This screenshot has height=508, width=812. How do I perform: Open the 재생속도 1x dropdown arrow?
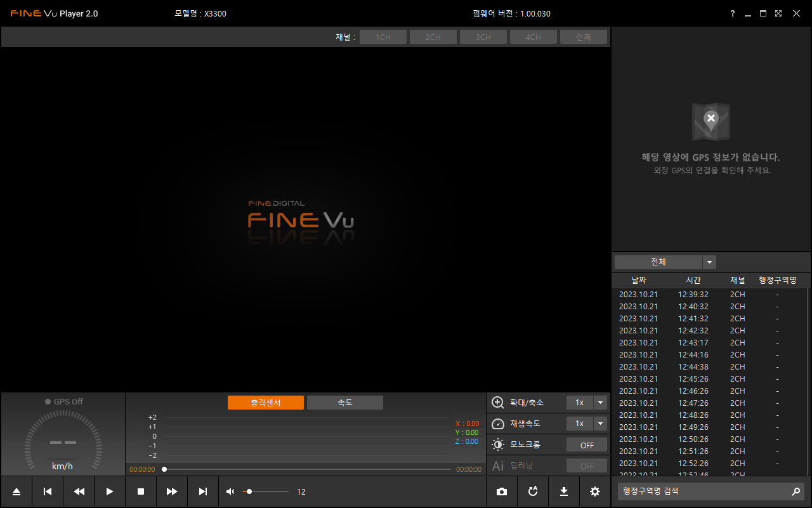coord(600,424)
